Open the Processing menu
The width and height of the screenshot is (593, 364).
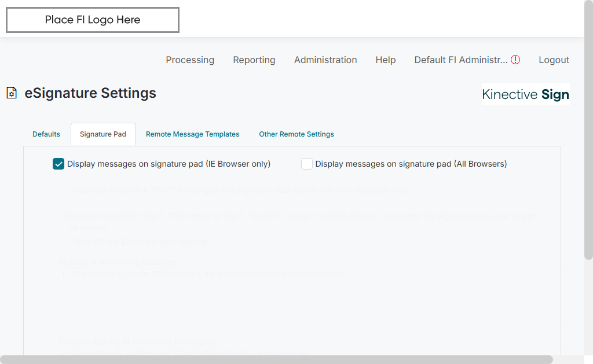(x=190, y=60)
